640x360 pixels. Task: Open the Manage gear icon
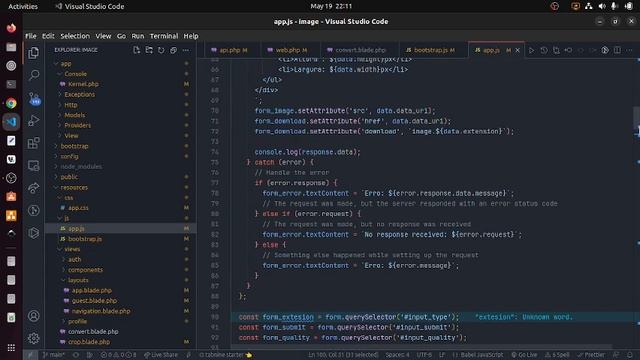click(34, 338)
